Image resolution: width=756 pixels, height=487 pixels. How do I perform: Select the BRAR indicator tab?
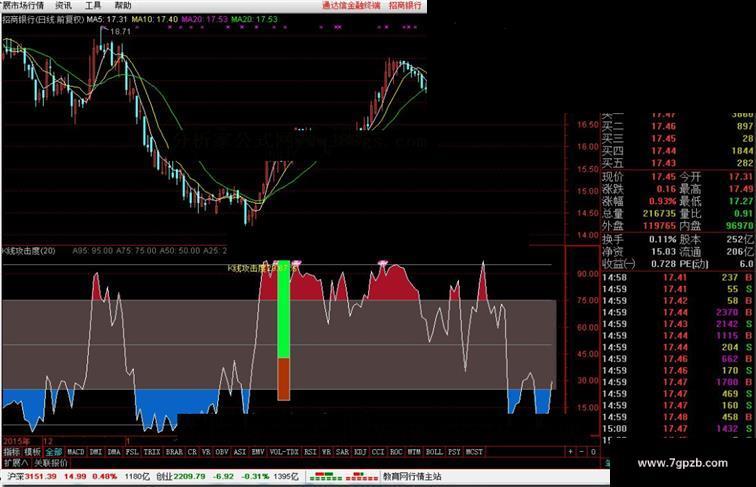click(174, 452)
